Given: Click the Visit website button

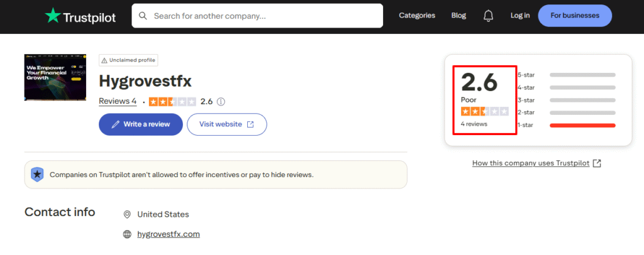Looking at the screenshot, I should point(226,124).
